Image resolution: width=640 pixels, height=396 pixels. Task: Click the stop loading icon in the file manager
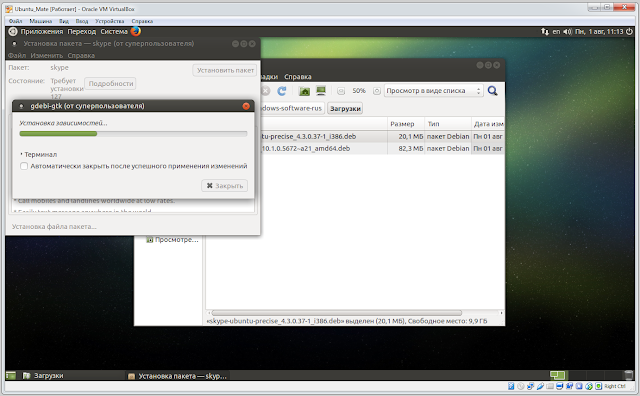pos(266,91)
